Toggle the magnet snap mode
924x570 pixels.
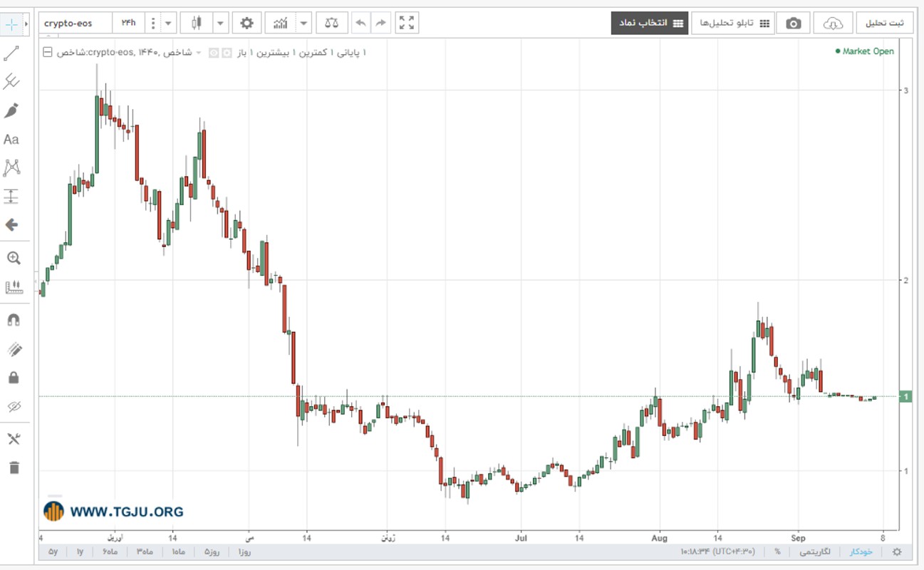coord(13,321)
